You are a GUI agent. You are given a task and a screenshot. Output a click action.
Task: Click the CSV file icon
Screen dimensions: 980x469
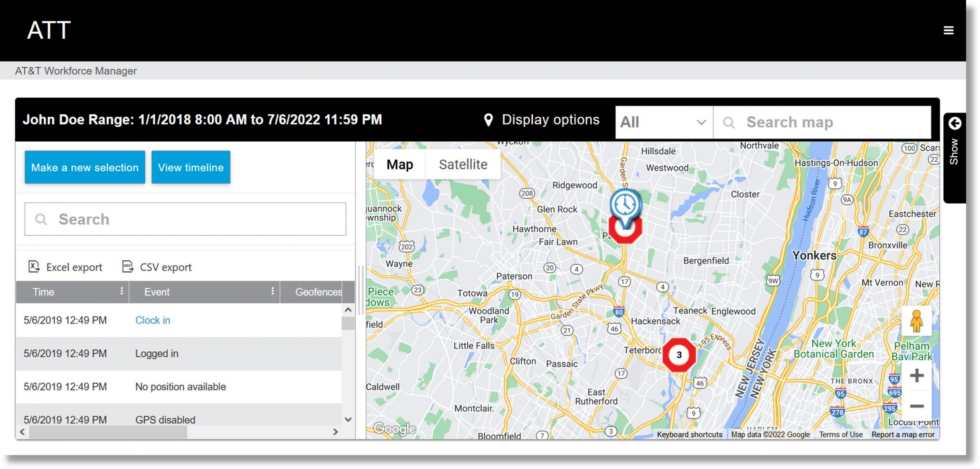click(x=127, y=266)
